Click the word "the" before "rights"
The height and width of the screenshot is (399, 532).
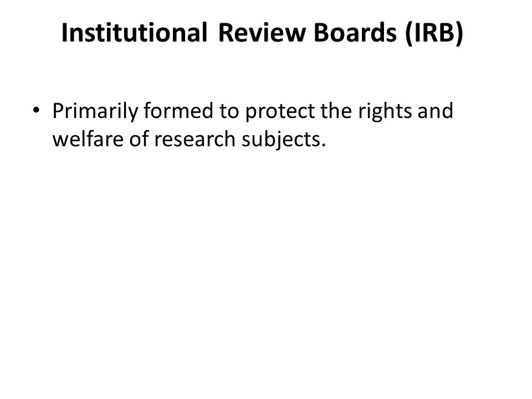(336, 111)
